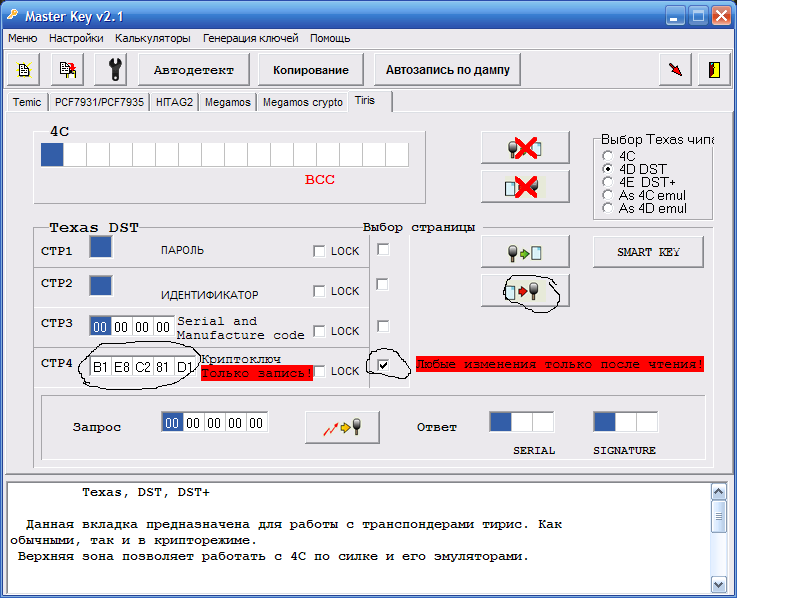The image size is (800, 600).
Task: Open the Помощь menu
Action: (330, 38)
